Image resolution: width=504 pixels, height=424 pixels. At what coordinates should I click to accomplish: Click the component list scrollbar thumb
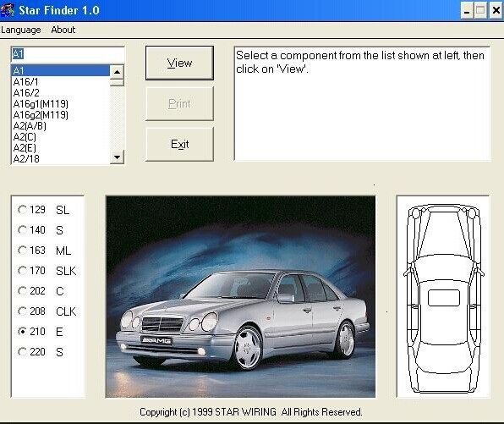click(x=117, y=82)
